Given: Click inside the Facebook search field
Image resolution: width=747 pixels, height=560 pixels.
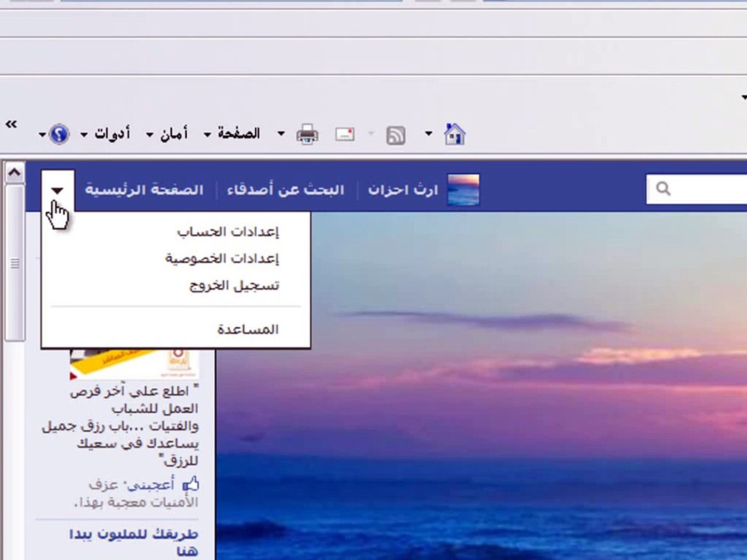Looking at the screenshot, I should (697, 189).
